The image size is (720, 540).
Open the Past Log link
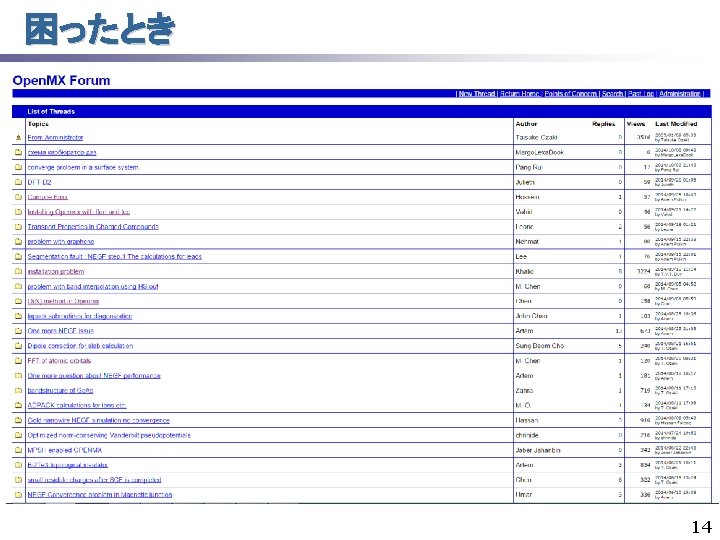tap(641, 94)
